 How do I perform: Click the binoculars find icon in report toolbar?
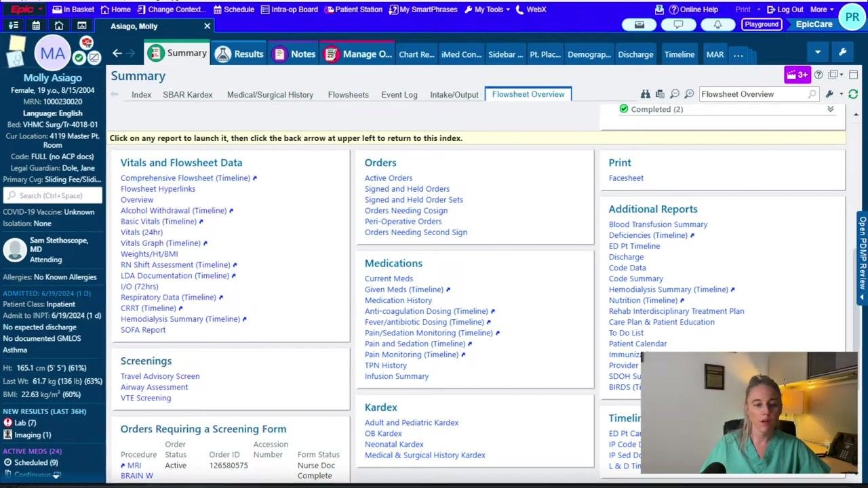coord(646,94)
